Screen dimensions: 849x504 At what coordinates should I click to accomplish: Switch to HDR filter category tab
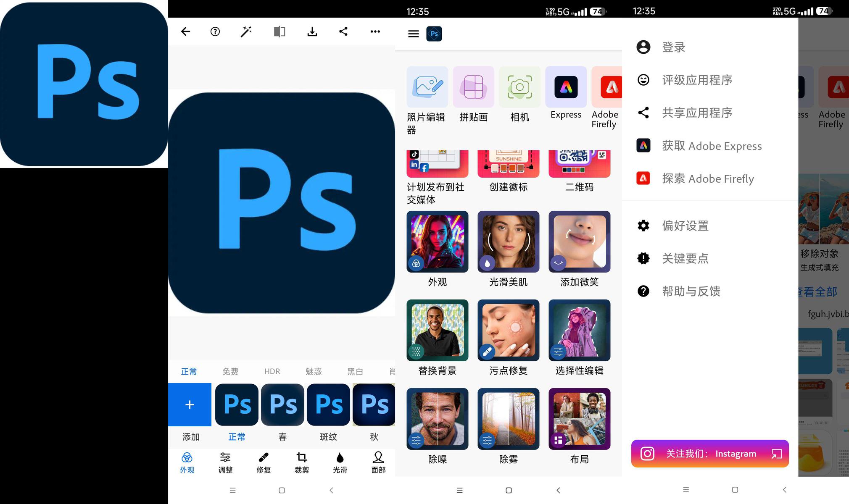pos(272,371)
